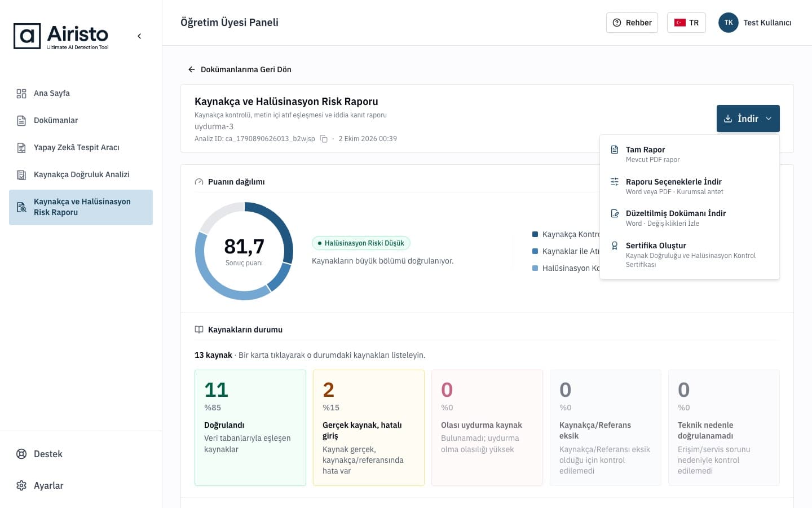Click the Ana Sayfa grid icon
The height and width of the screenshot is (508, 812).
click(x=21, y=93)
